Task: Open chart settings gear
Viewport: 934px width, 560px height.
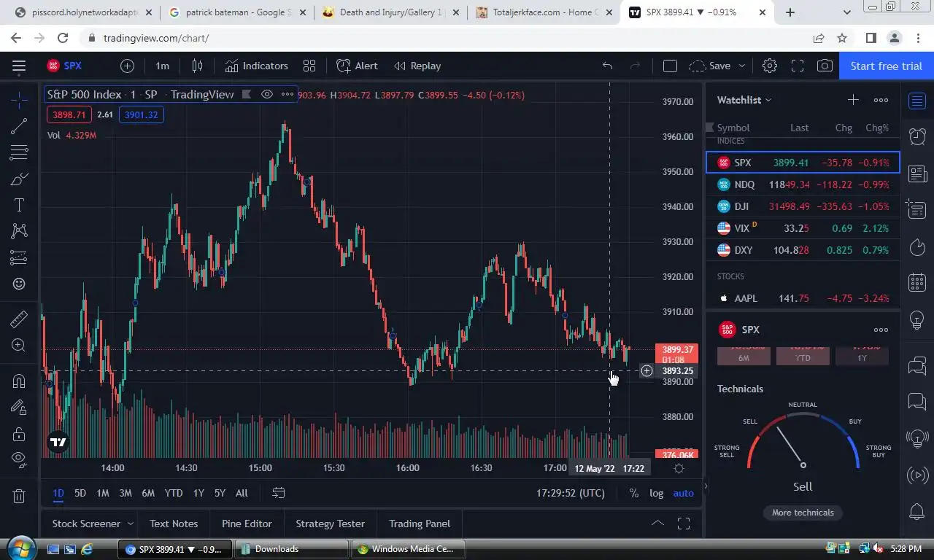Action: pyautogui.click(x=769, y=66)
